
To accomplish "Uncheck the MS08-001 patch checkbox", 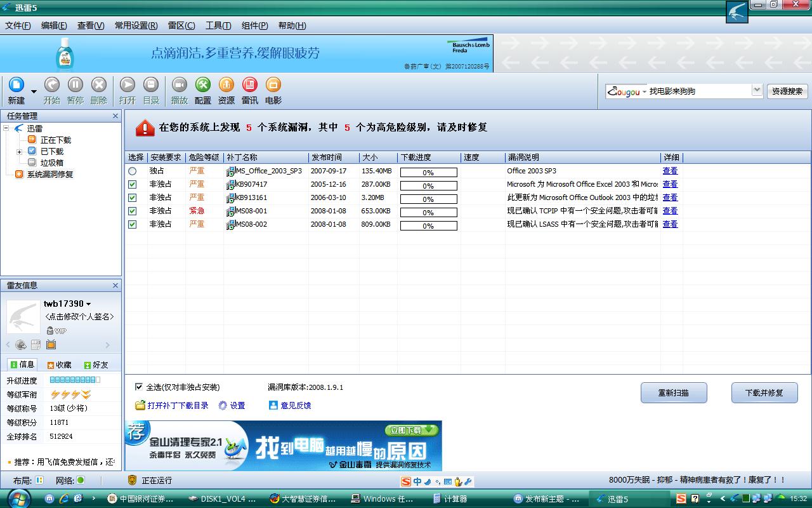I will point(132,211).
